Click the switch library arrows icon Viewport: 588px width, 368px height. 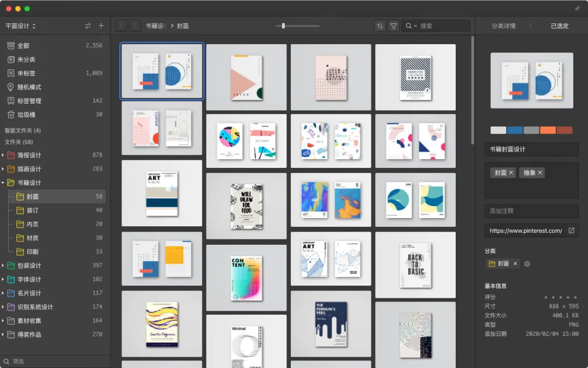[x=88, y=26]
